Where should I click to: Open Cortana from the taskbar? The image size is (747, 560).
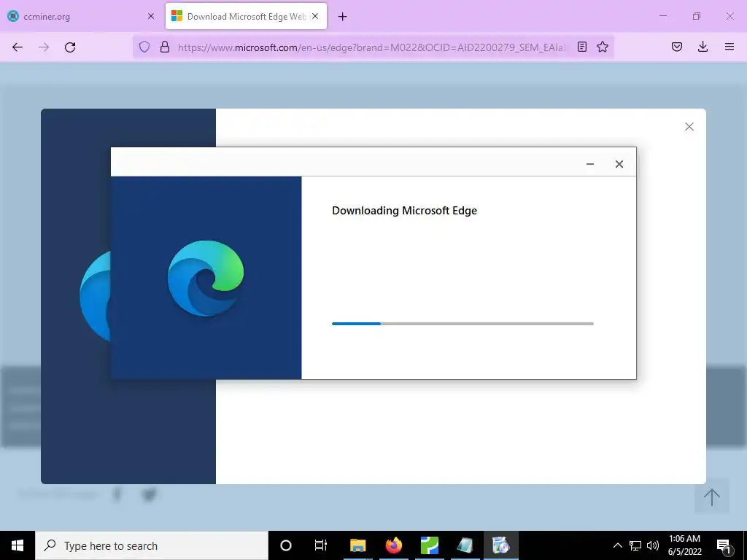click(x=286, y=545)
